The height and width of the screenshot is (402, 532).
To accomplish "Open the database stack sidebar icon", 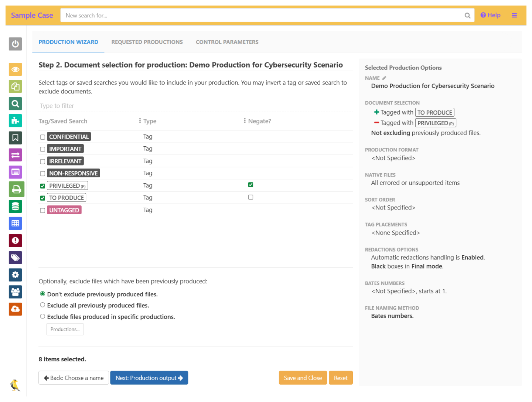I will pyautogui.click(x=15, y=206).
